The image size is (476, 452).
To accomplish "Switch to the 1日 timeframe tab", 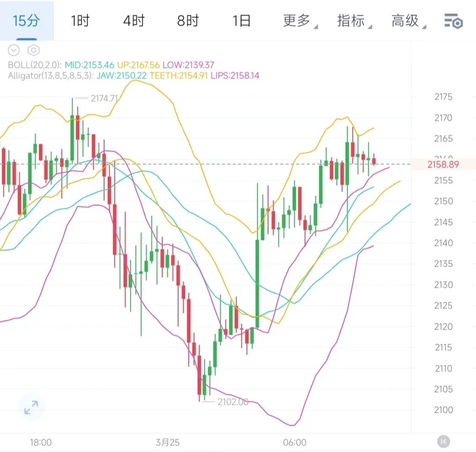I will tap(242, 21).
